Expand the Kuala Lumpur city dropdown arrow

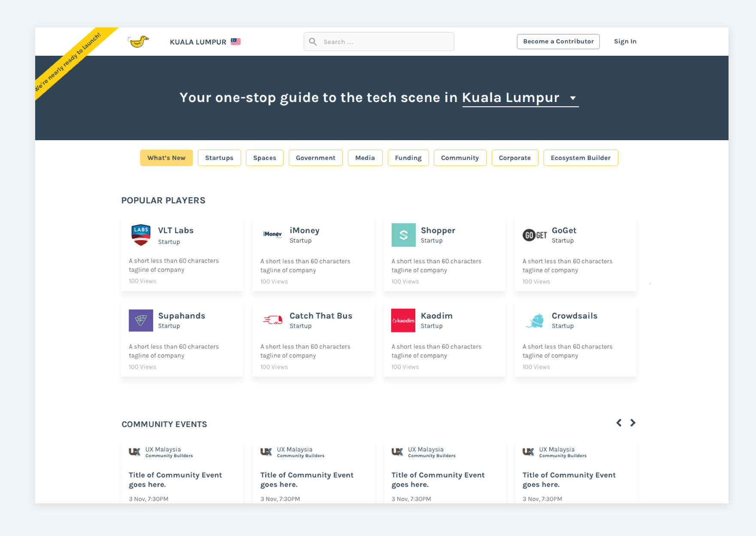tap(573, 98)
